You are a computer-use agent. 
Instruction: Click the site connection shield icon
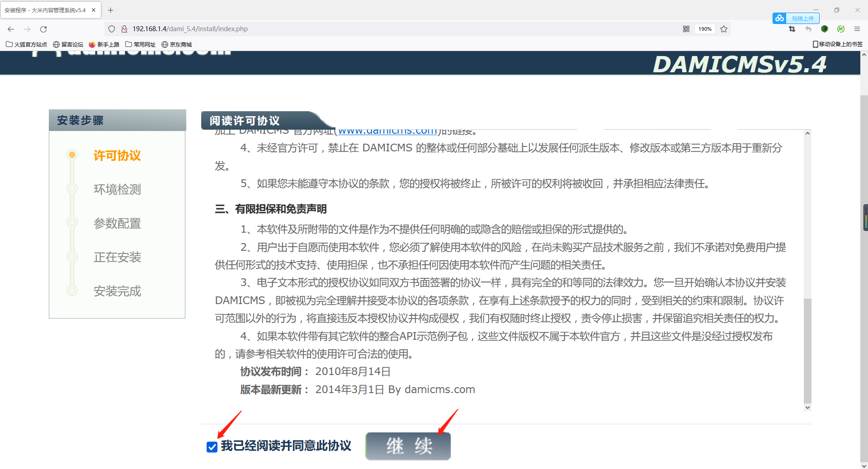111,28
